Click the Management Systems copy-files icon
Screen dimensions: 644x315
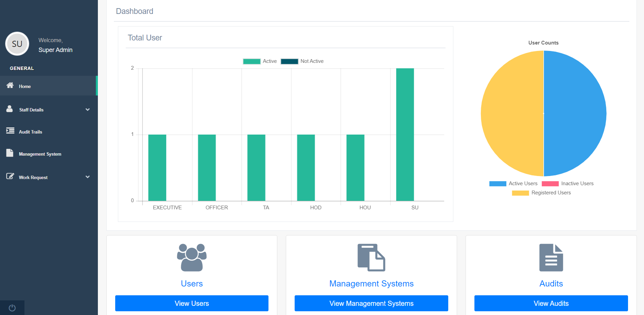coord(371,257)
